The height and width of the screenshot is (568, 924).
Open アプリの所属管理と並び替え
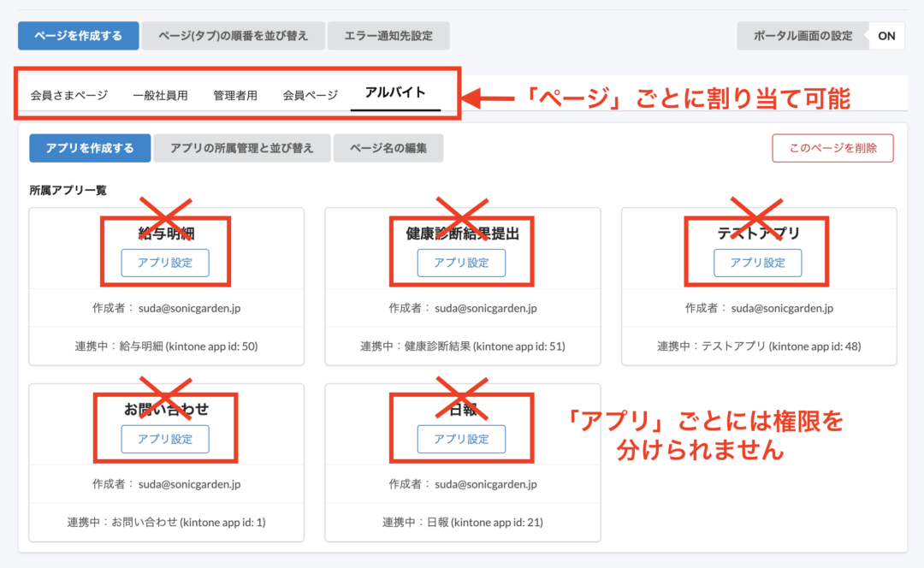point(242,147)
